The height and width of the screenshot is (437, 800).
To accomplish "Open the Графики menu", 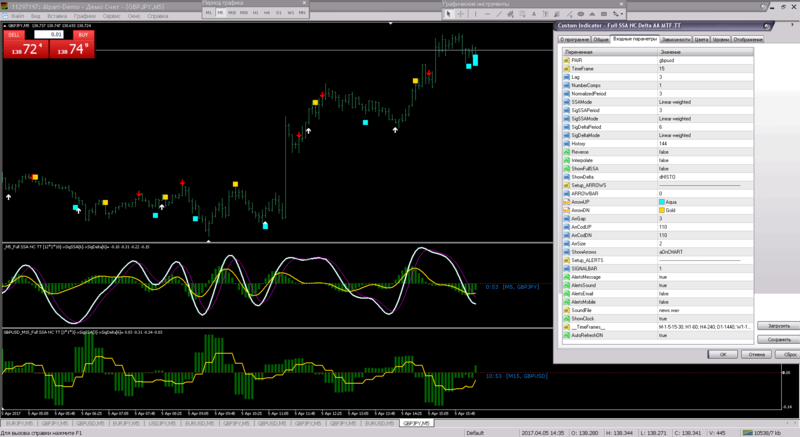I will (85, 17).
